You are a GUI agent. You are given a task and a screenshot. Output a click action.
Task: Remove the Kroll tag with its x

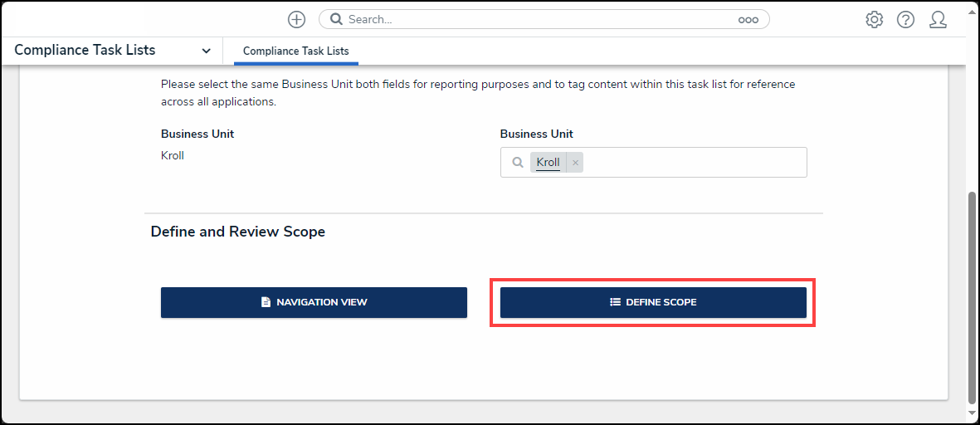point(575,163)
